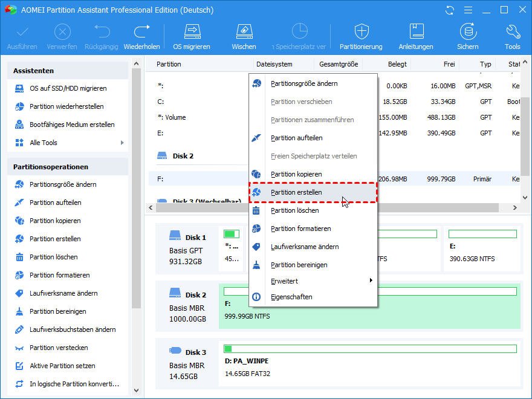Select F: 999.99GB NTFS partition block
This screenshot has width=532, height=399.
point(369,306)
